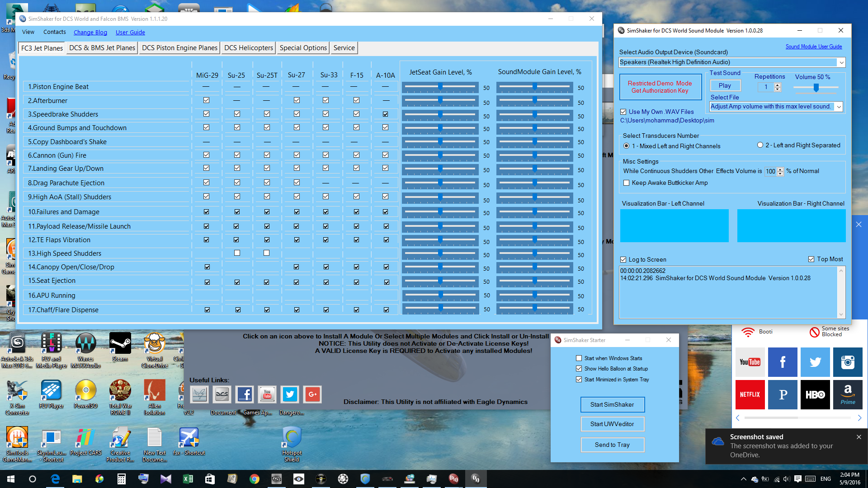Check Keep Awake Buttkicker Amp
The image size is (868, 488).
627,183
